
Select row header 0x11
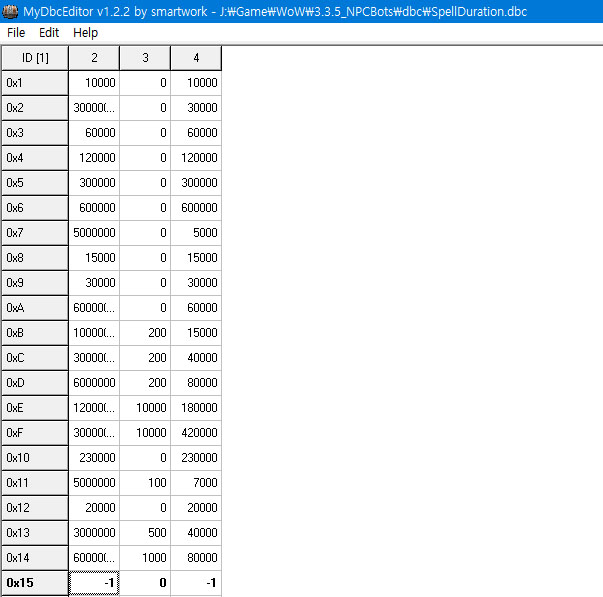35,483
